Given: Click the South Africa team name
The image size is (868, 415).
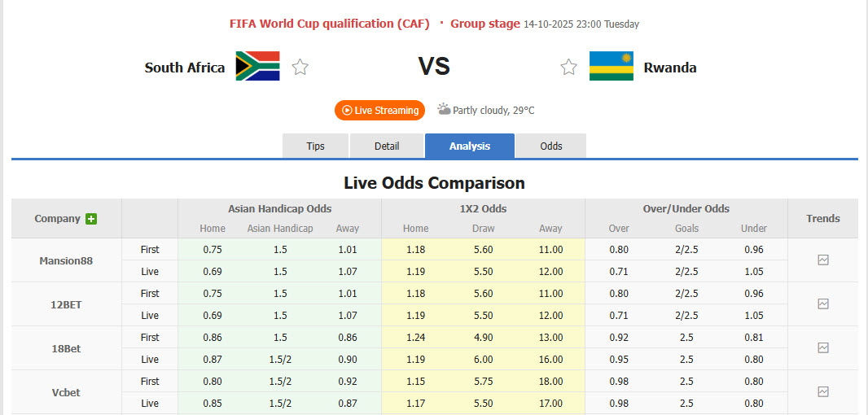Looking at the screenshot, I should point(185,68).
